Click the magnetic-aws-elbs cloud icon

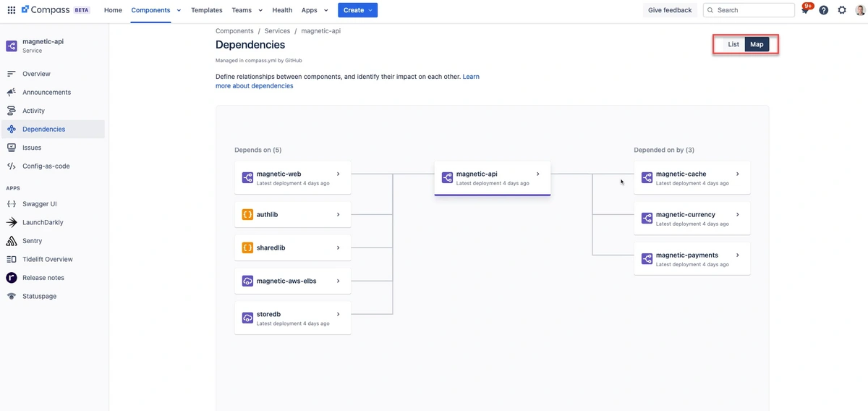(x=247, y=281)
